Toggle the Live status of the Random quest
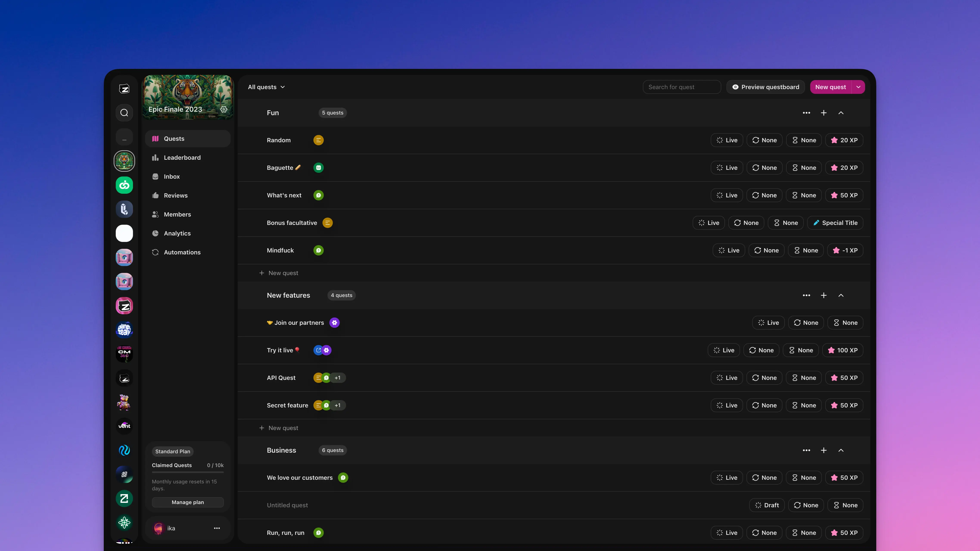Viewport: 980px width, 551px height. click(727, 140)
